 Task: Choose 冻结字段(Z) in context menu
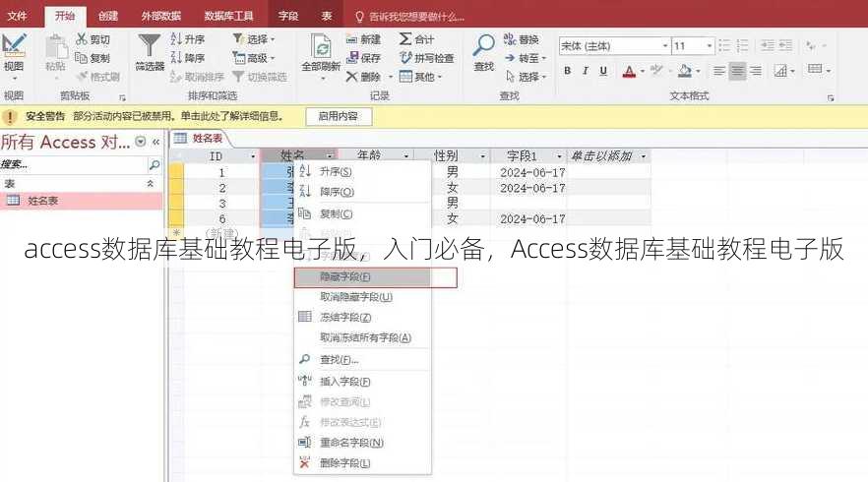click(362, 317)
